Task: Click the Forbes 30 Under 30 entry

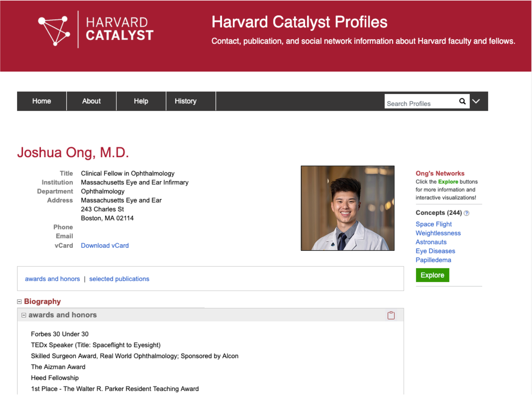Action: pyautogui.click(x=60, y=334)
